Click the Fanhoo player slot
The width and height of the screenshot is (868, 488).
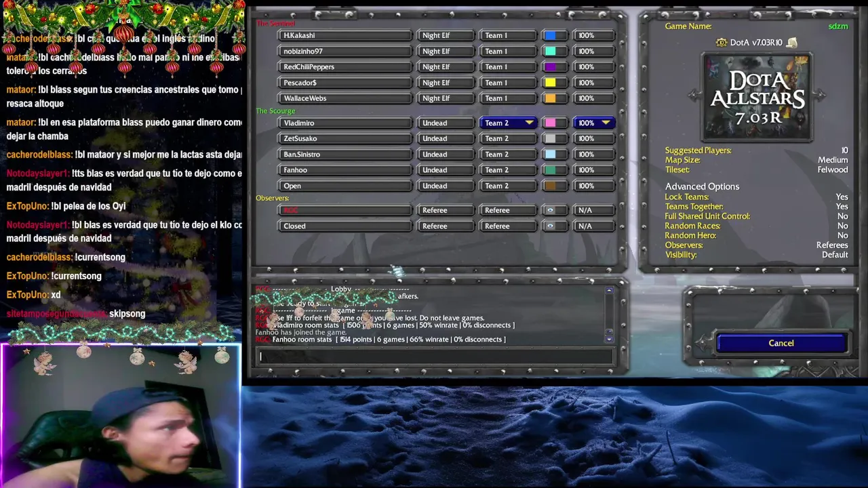point(344,170)
